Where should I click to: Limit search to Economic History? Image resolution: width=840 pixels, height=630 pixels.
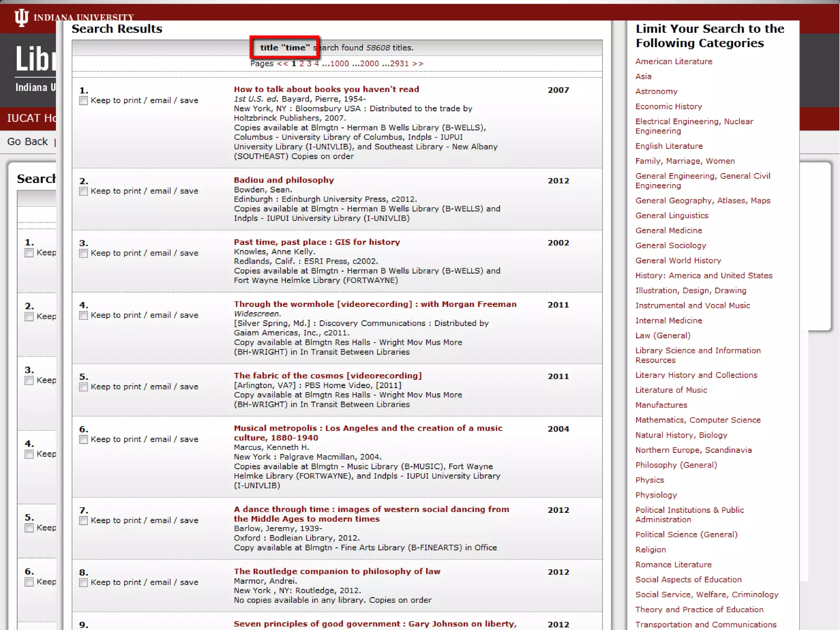tap(669, 107)
